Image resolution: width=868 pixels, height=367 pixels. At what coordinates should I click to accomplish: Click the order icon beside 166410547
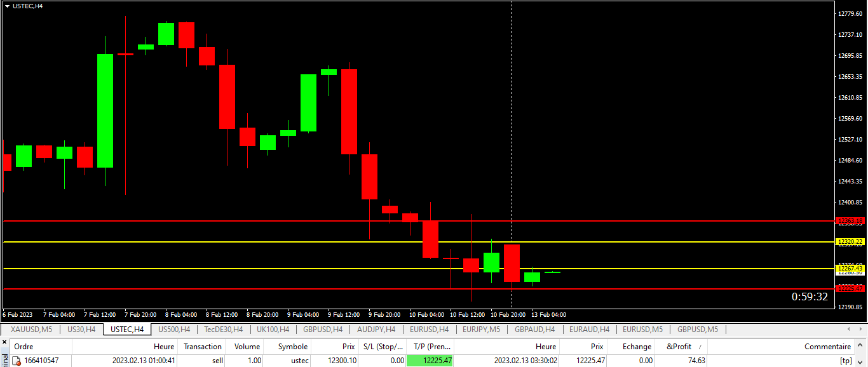click(x=17, y=361)
